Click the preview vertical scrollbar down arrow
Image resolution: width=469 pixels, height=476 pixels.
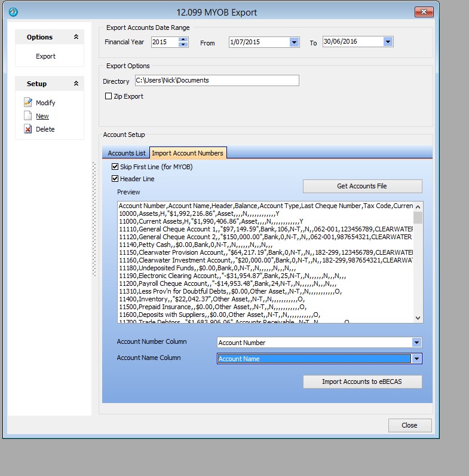(x=418, y=318)
